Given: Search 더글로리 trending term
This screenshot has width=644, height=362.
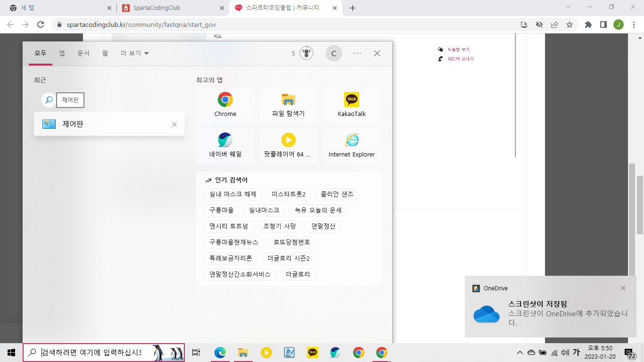Looking at the screenshot, I should [x=298, y=274].
